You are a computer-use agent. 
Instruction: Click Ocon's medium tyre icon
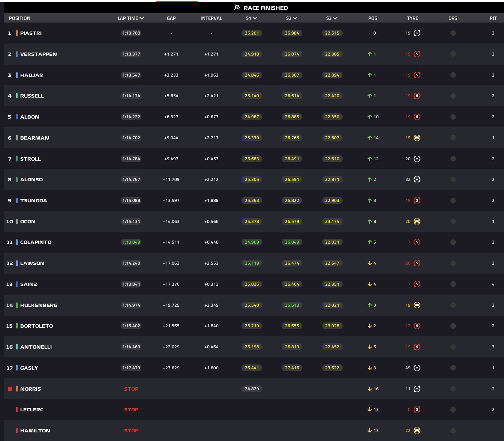[x=417, y=221]
